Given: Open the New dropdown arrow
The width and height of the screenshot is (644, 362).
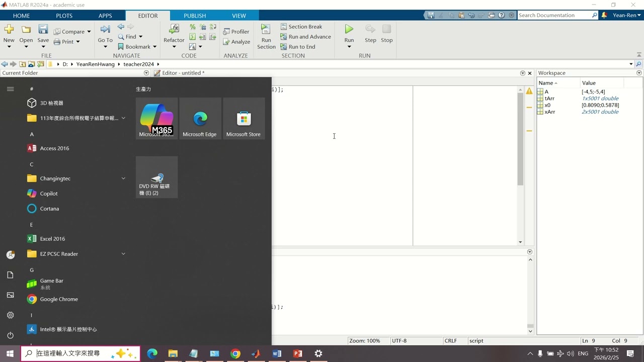Looking at the screenshot, I should click(x=9, y=47).
